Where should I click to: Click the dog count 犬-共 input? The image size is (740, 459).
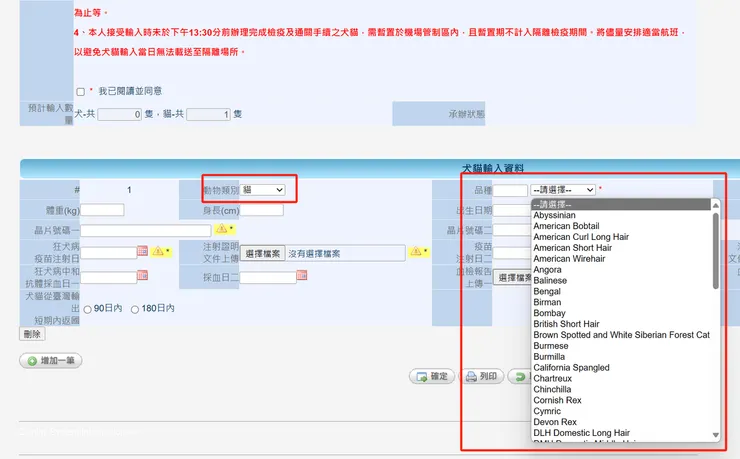point(120,114)
